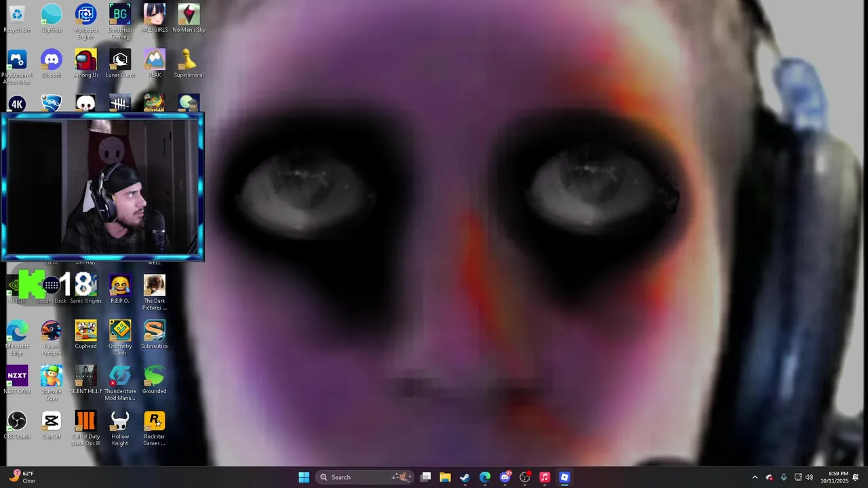Screen dimensions: 868x488
Task: Open the Wallpaper Engine desktop shortcut
Action: [x=85, y=22]
